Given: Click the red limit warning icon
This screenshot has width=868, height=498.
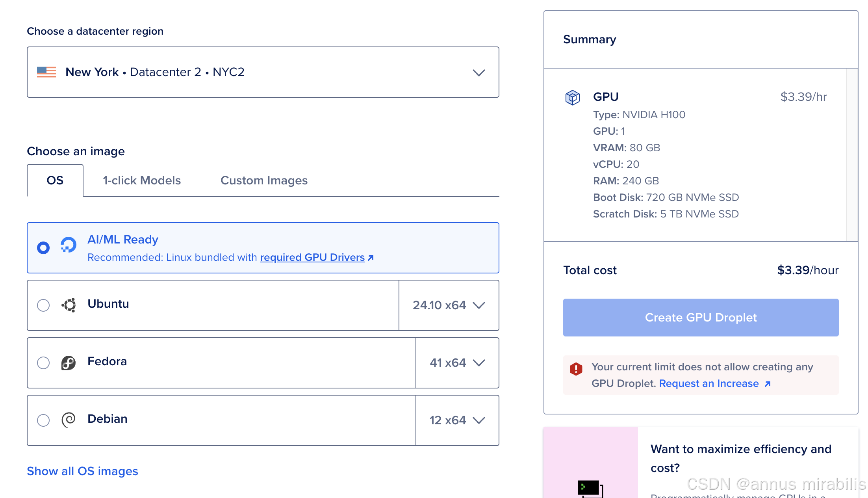Looking at the screenshot, I should coord(576,369).
